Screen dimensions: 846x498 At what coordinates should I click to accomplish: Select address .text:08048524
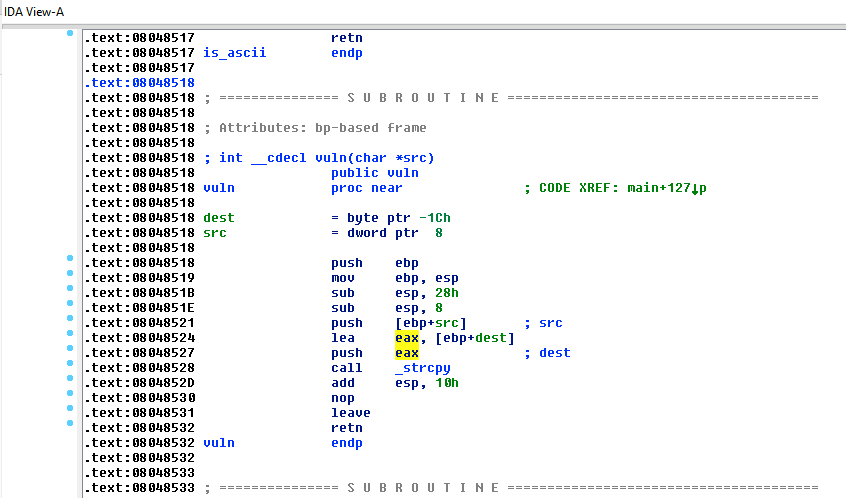coord(140,338)
